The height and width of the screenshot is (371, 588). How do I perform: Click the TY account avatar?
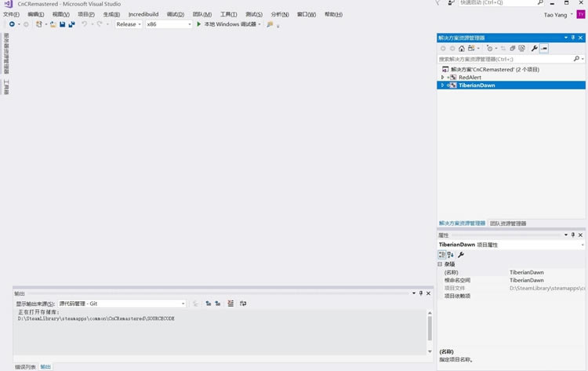point(581,15)
